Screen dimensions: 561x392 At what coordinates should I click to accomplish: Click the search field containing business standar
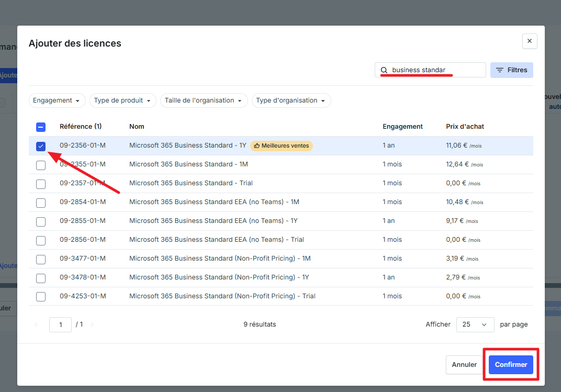430,70
